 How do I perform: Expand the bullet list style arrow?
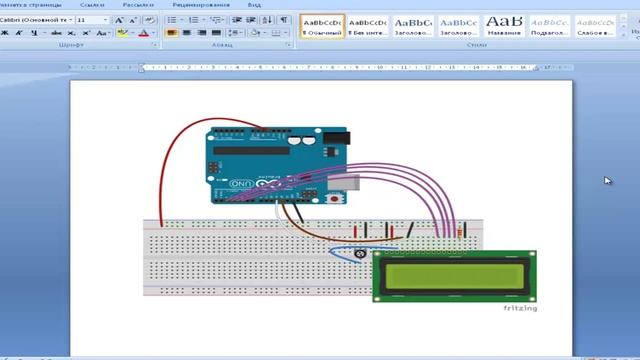point(182,20)
